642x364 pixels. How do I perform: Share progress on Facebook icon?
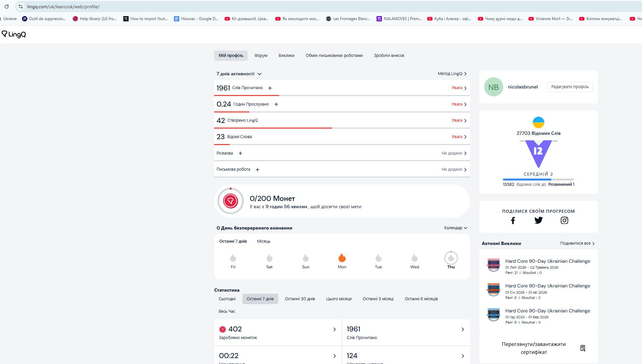tap(513, 220)
